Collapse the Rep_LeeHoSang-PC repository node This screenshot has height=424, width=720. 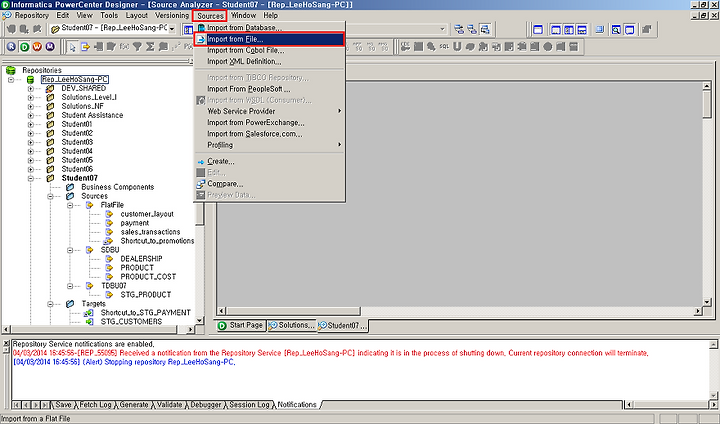click(x=11, y=79)
